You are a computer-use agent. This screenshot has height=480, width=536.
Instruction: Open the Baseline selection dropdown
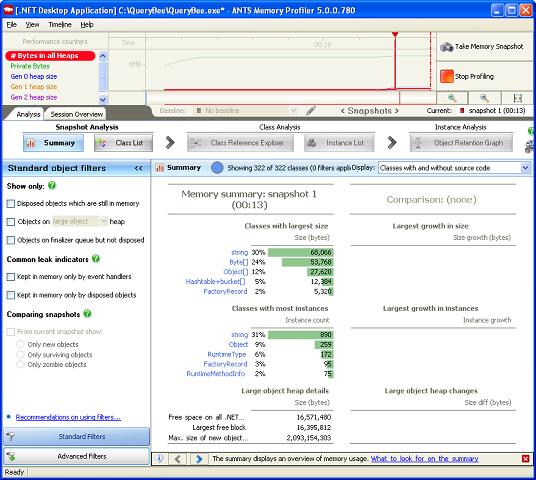245,110
